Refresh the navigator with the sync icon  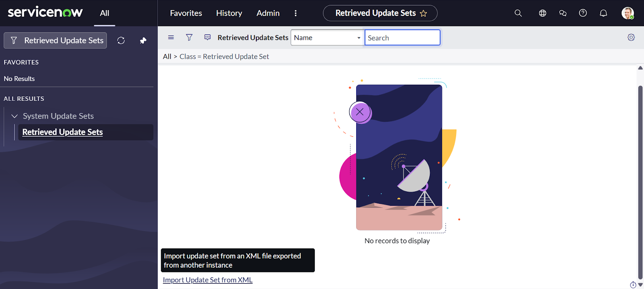pyautogui.click(x=121, y=41)
